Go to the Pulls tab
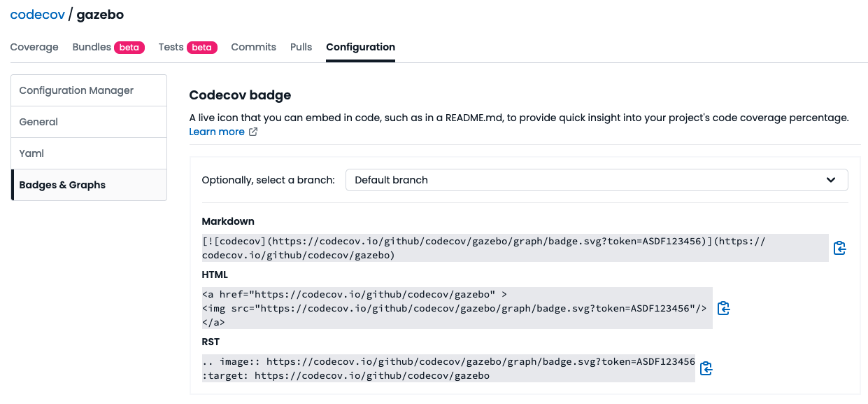868x404 pixels. coord(301,47)
